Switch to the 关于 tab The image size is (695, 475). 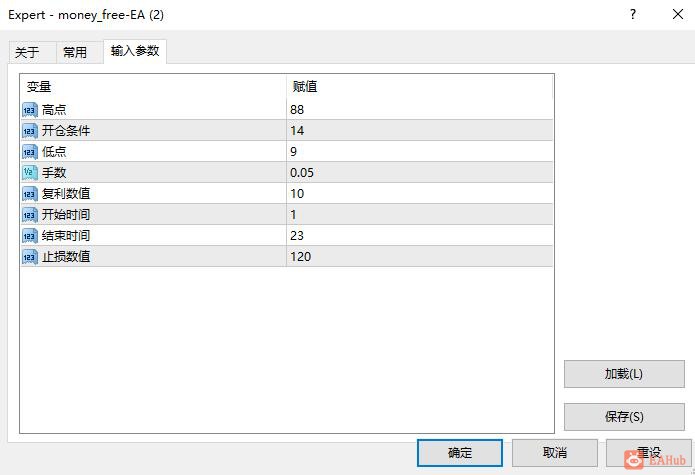pos(27,52)
